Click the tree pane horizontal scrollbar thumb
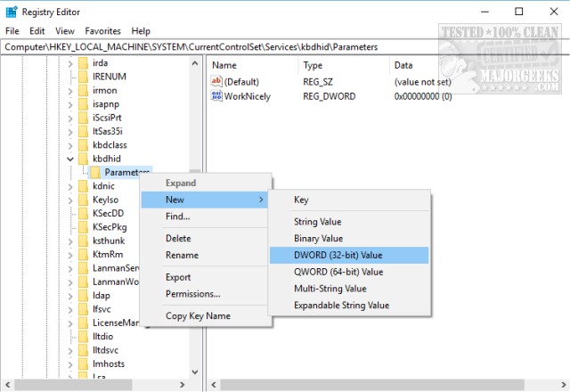Viewport: 570px width, 392px height. (x=73, y=384)
